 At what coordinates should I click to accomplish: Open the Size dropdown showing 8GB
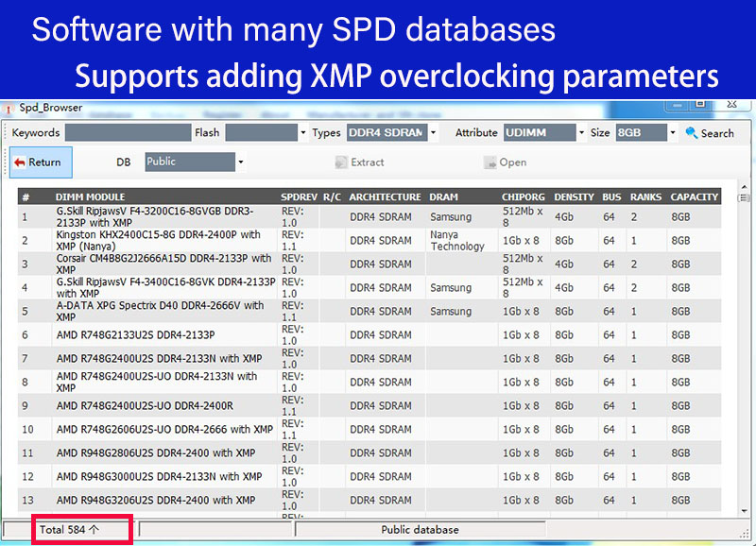pyautogui.click(x=673, y=132)
